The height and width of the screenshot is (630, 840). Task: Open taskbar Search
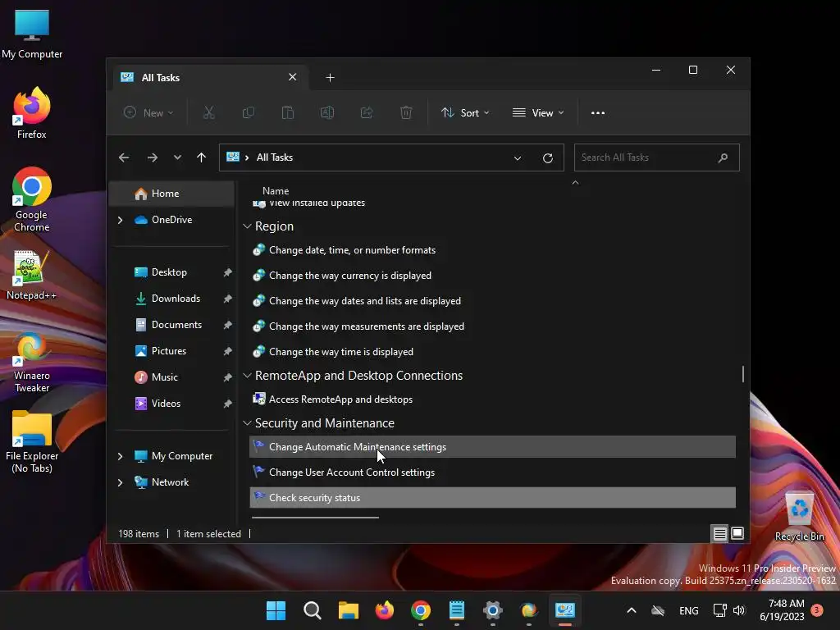tap(313, 610)
